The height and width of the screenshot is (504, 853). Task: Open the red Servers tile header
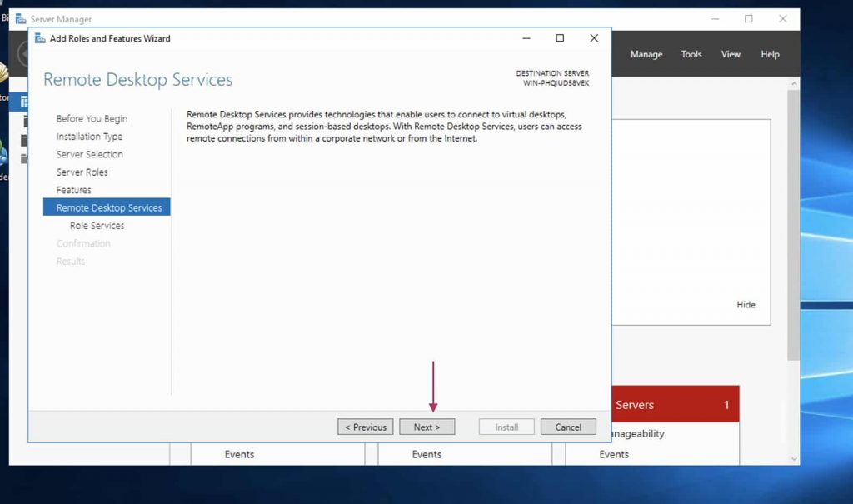click(x=675, y=405)
